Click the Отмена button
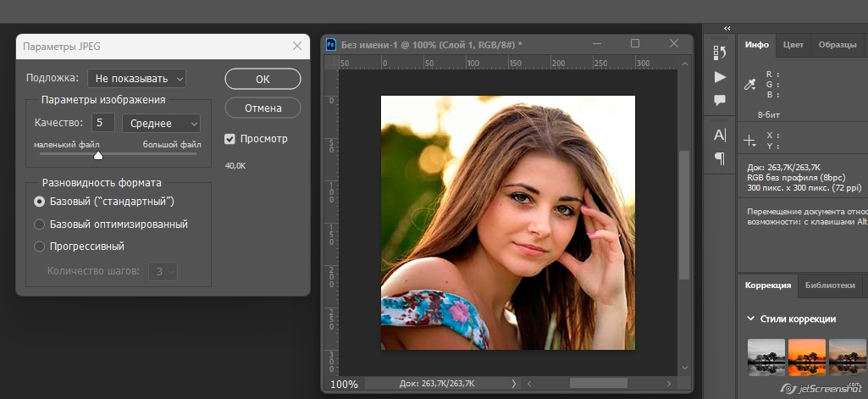Viewport: 868px width, 399px height. 263,108
